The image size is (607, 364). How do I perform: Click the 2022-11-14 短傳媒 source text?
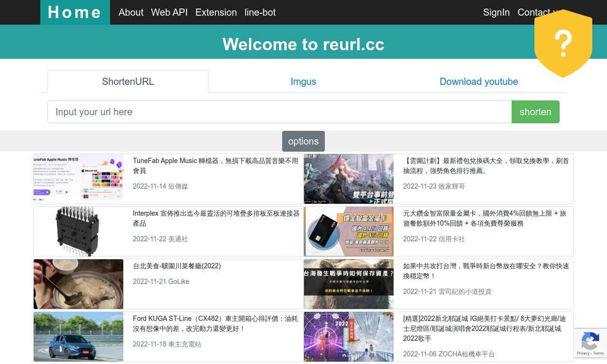coord(160,186)
